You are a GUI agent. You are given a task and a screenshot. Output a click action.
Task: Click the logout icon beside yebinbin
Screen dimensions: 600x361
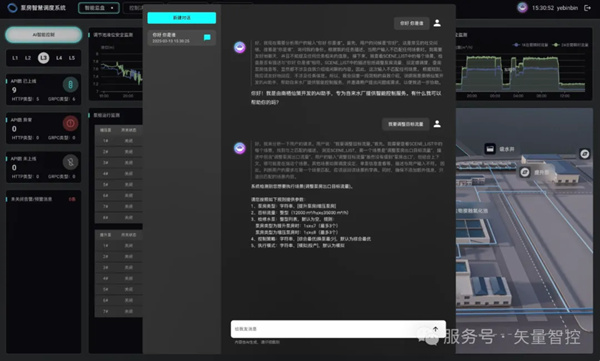pos(587,8)
